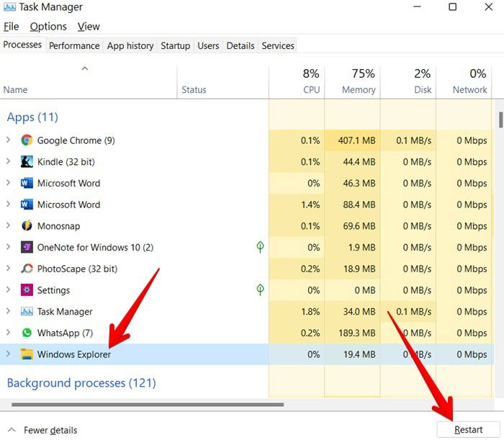Viewport: 504px width, 445px height.
Task: Click the Google Chrome app icon
Action: point(27,140)
